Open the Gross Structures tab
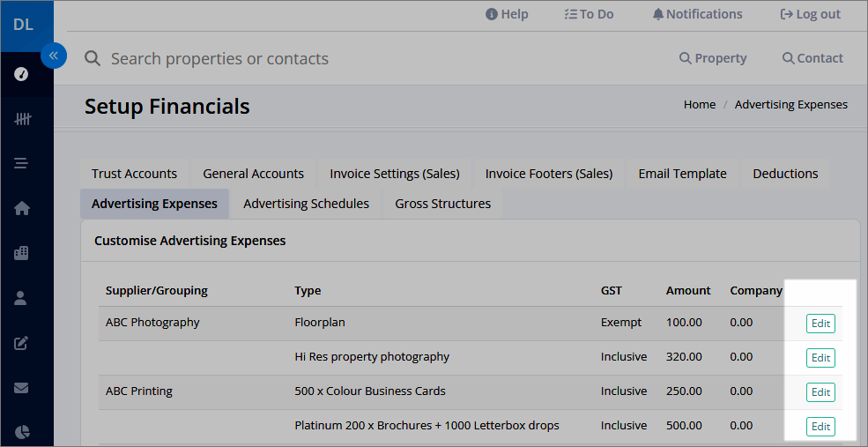This screenshot has height=447, width=868. (443, 204)
